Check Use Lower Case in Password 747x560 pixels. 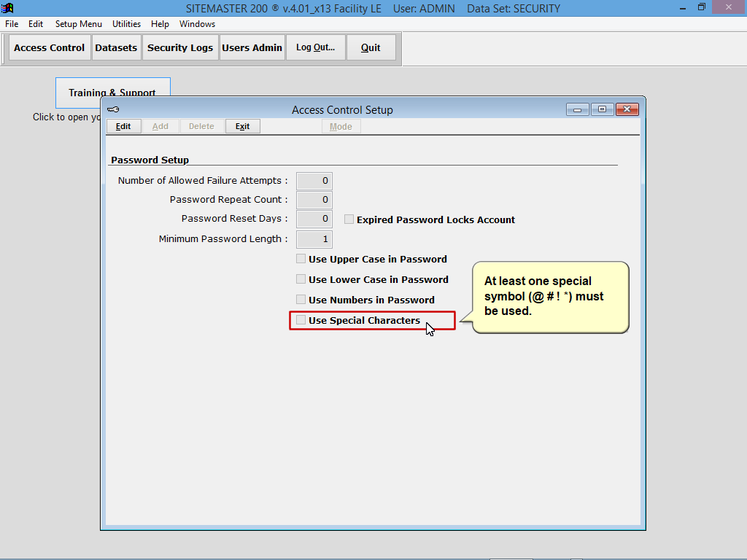[301, 279]
